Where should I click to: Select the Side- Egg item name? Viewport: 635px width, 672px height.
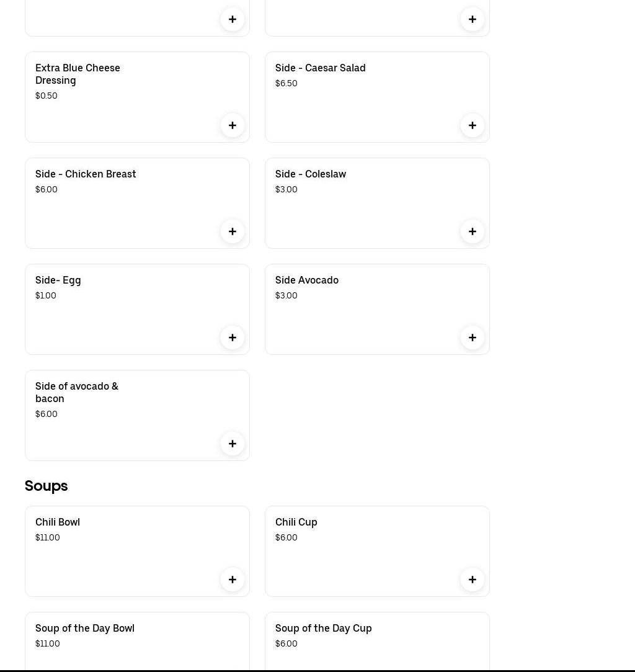coord(58,280)
